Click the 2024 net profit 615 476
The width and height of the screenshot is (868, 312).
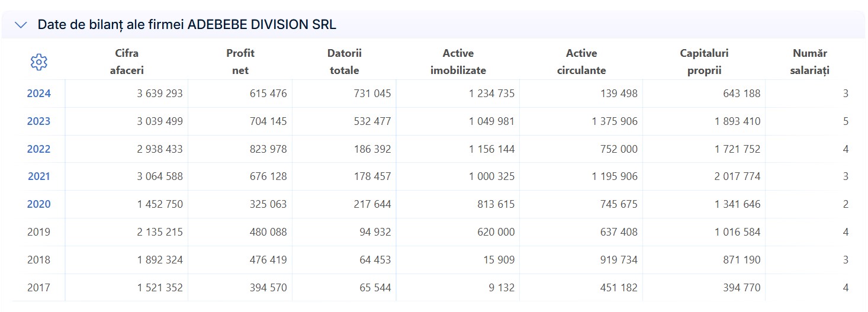point(268,94)
